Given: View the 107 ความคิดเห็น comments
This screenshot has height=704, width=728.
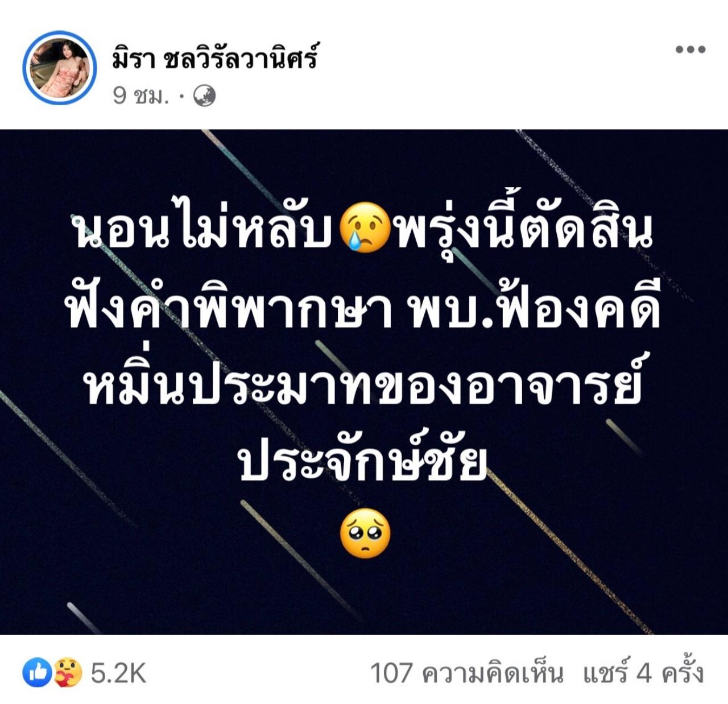Looking at the screenshot, I should coord(467,673).
